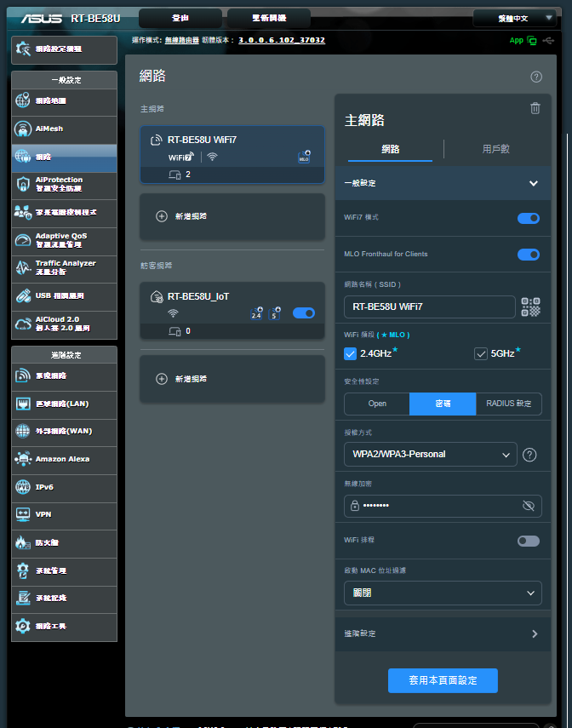Add new network under guest network
The height and width of the screenshot is (728, 572).
coord(232,379)
